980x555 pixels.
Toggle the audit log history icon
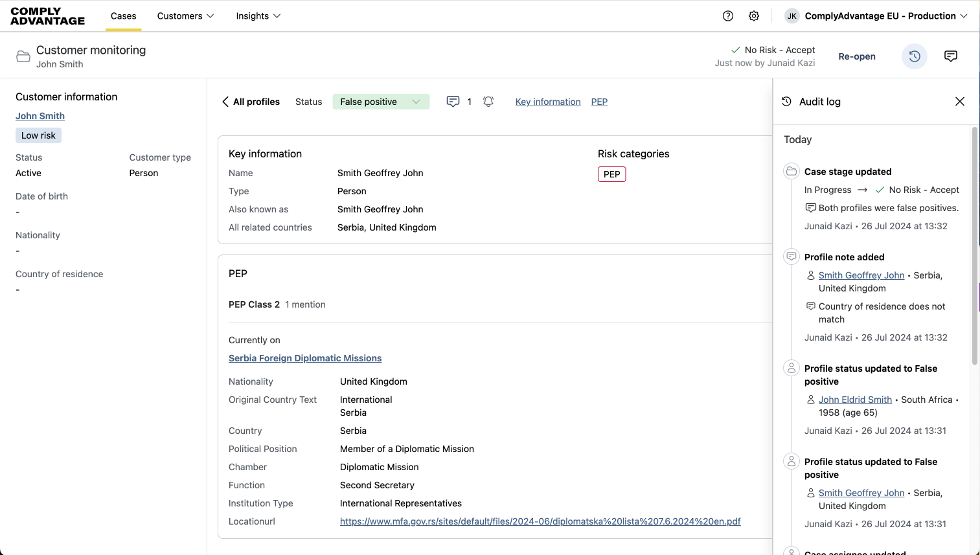pos(915,56)
